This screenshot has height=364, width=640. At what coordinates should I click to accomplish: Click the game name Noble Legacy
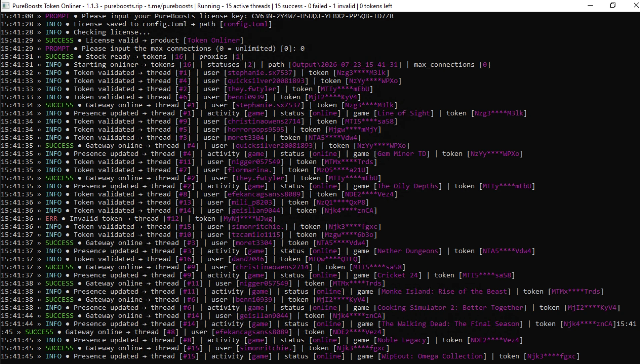(x=402, y=340)
